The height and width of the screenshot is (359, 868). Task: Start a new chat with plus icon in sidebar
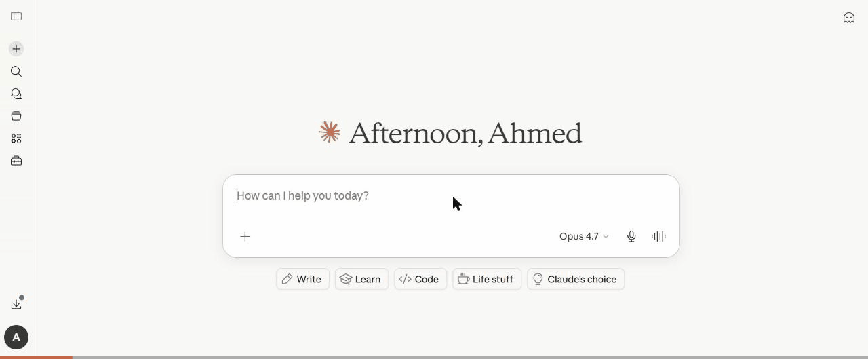click(x=16, y=49)
